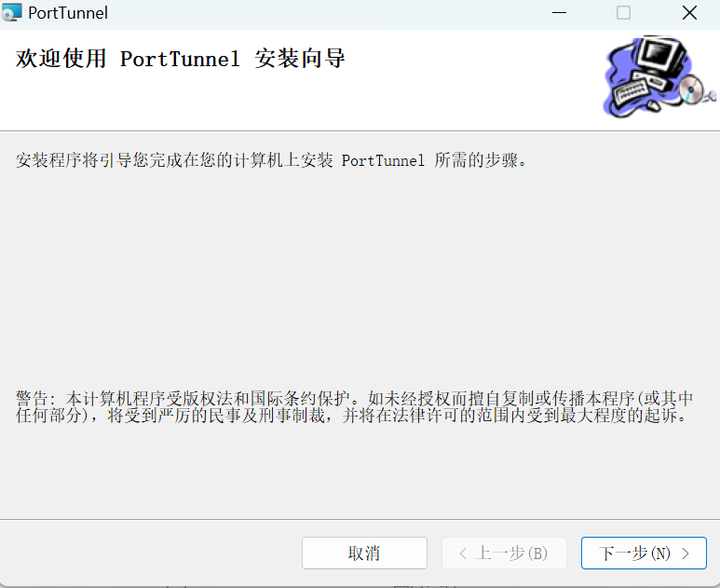
Task: Minimize the PortTunnel installer window
Action: tap(559, 13)
